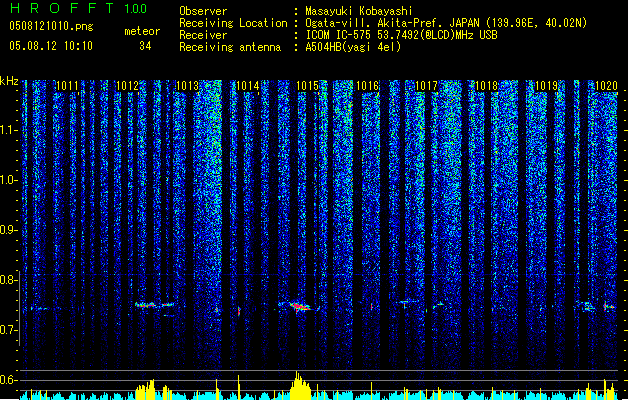Click the strong red meteor echo below 1015
Screen dimensions: 629x400
pos(299,307)
